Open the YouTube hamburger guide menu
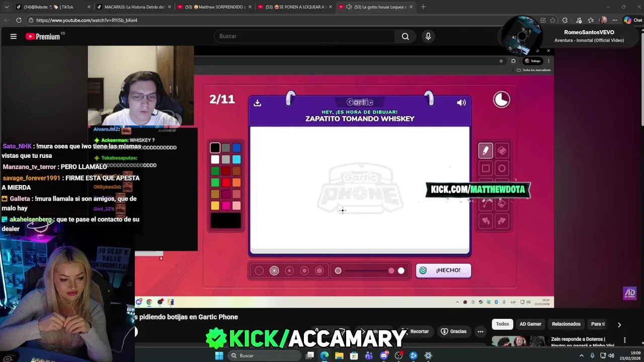Screen dimensions: 644x362 pyautogui.click(x=14, y=36)
